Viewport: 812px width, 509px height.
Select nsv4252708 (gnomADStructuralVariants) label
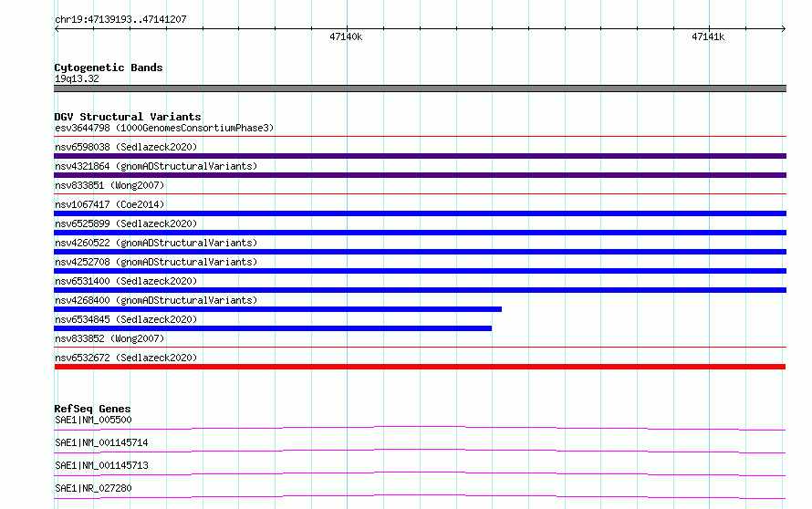tap(156, 262)
